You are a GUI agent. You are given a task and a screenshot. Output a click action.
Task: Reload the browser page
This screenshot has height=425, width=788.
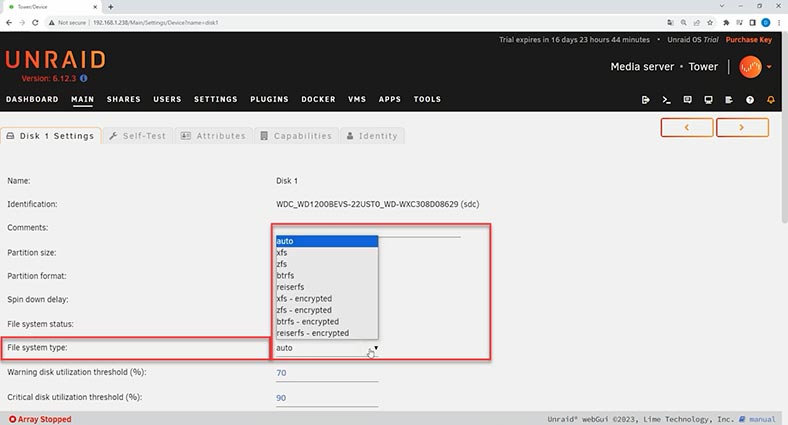pyautogui.click(x=35, y=23)
